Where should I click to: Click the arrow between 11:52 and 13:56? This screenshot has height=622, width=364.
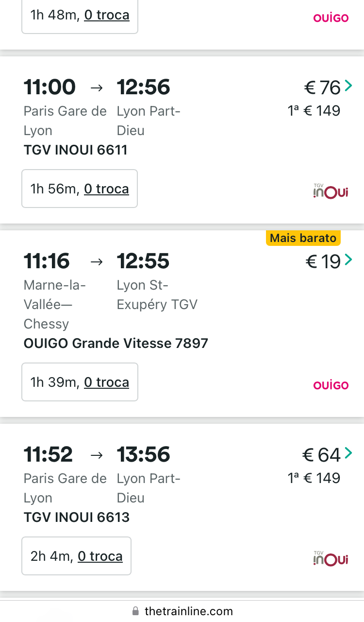[97, 455]
